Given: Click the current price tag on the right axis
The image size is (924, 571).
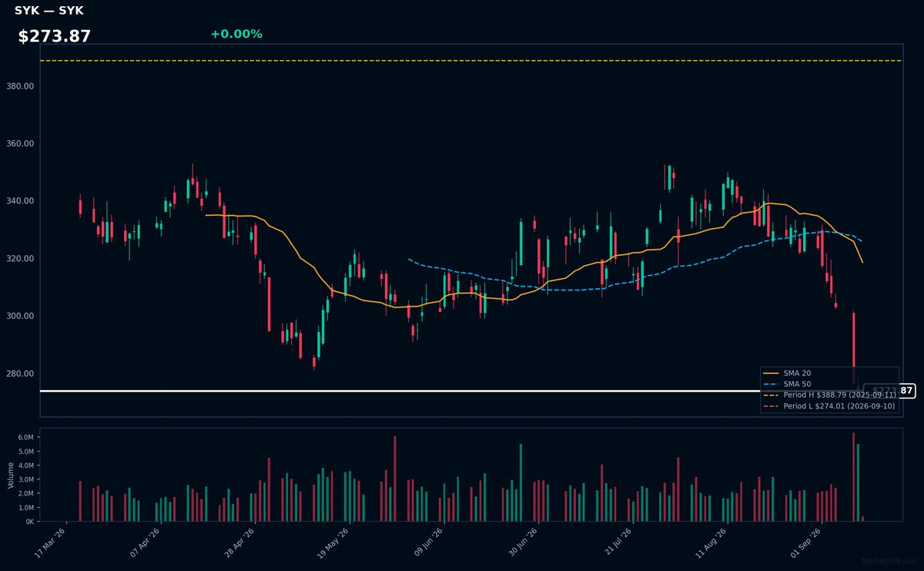Looking at the screenshot, I should pos(889,391).
